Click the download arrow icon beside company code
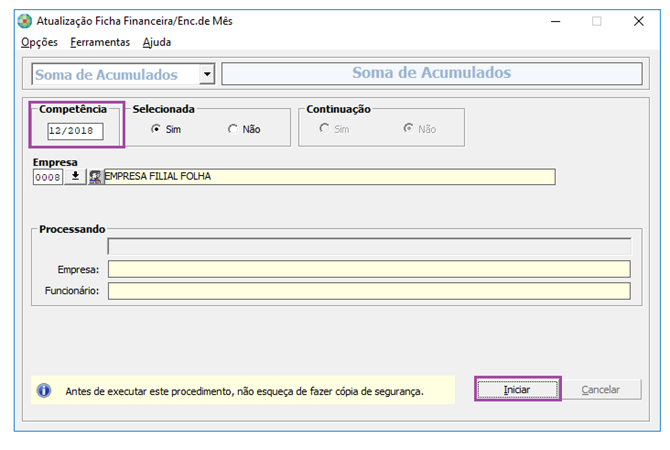Image resolution: width=670 pixels, height=450 pixels. point(75,176)
